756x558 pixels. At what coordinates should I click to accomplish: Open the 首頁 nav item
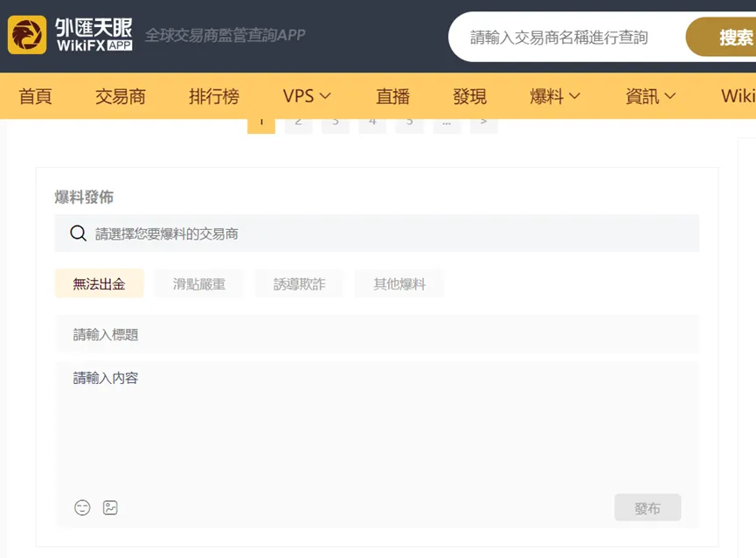pyautogui.click(x=36, y=96)
